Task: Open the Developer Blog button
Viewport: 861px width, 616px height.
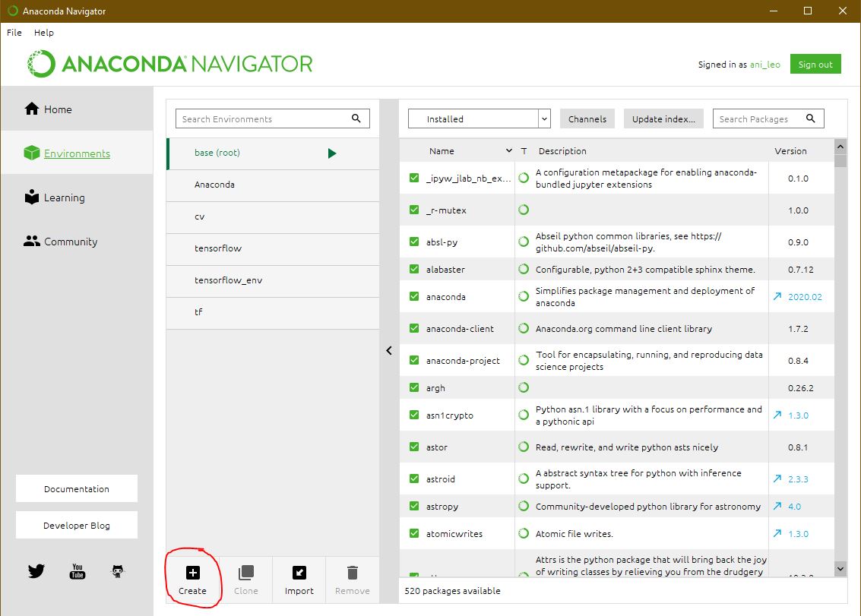Action: (77, 526)
